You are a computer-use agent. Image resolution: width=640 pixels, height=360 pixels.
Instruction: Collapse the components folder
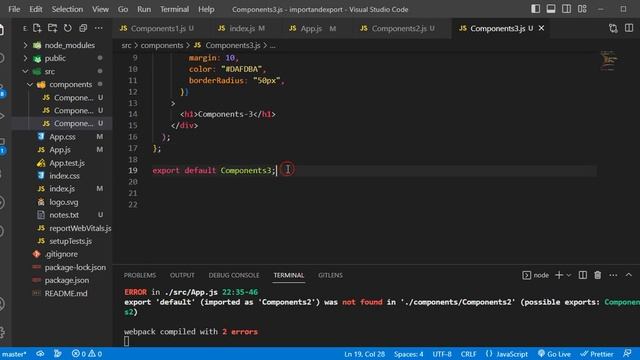(61, 84)
